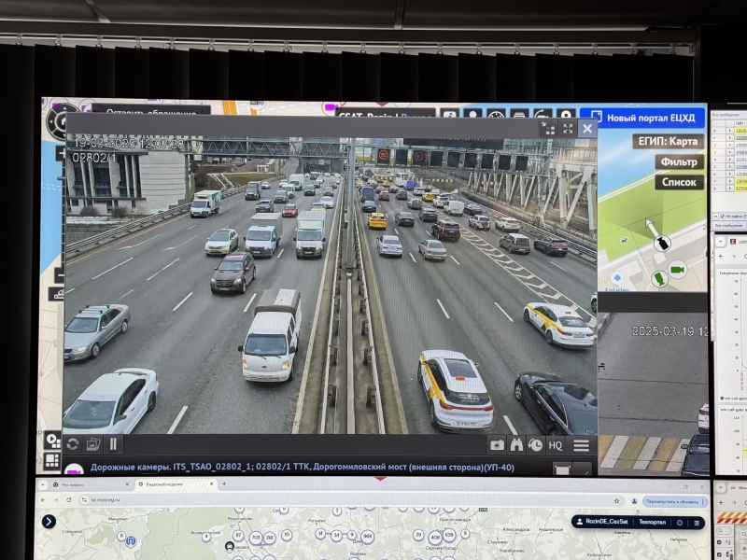Click the Оставить обращение button
This screenshot has width=747, height=560.
151,110
